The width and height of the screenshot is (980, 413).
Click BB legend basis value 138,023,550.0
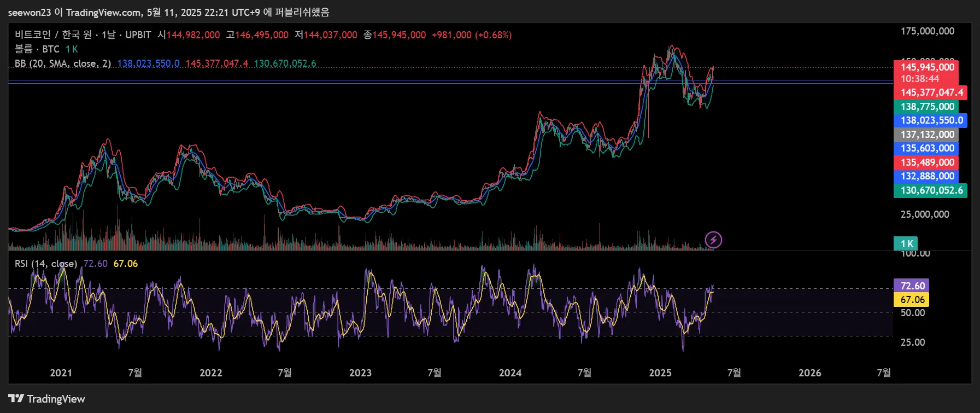pyautogui.click(x=148, y=63)
